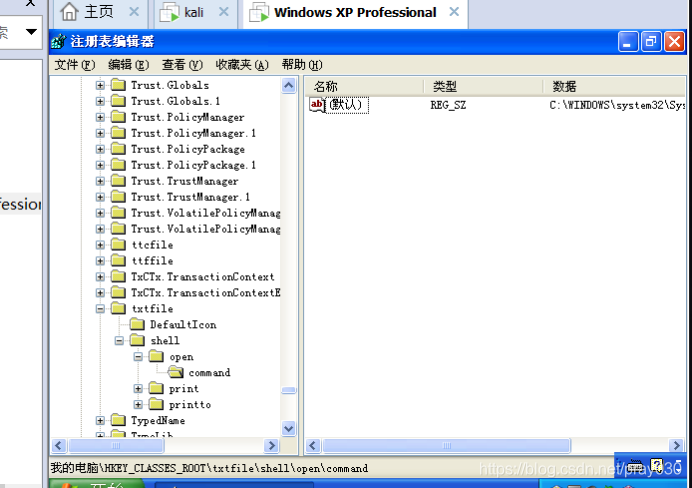Click tree pane scroll right arrow

click(x=271, y=446)
